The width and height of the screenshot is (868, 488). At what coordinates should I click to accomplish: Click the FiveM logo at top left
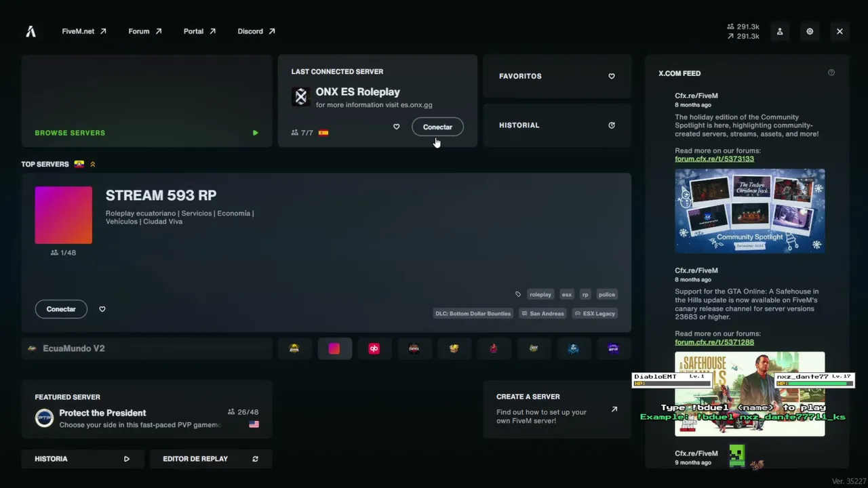click(x=31, y=31)
